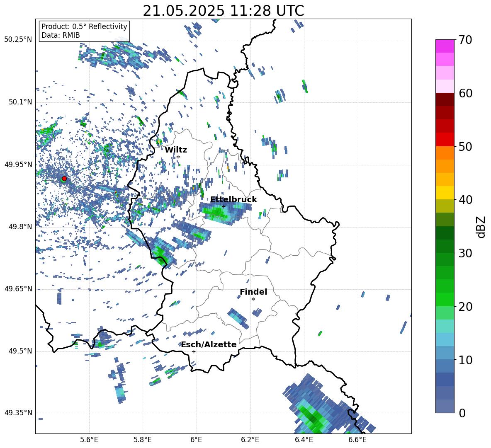Click the 50.1°N latitude label
This screenshot has width=491, height=448.
pyautogui.click(x=20, y=102)
